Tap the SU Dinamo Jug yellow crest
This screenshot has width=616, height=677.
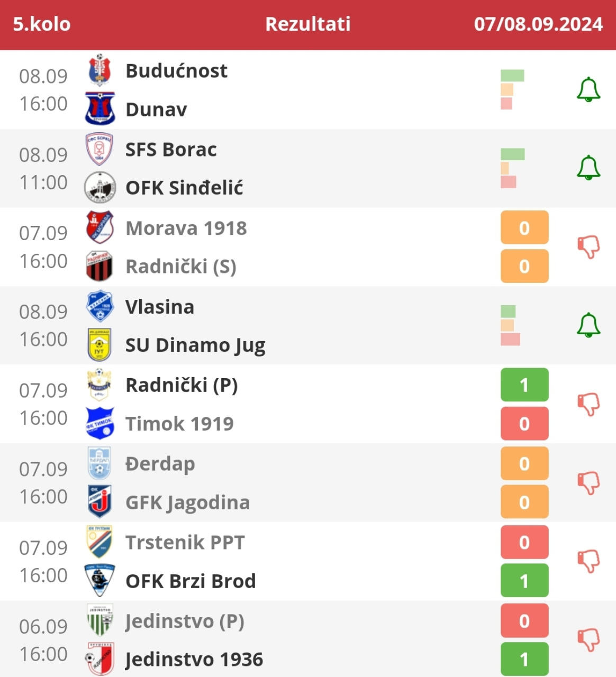[99, 345]
